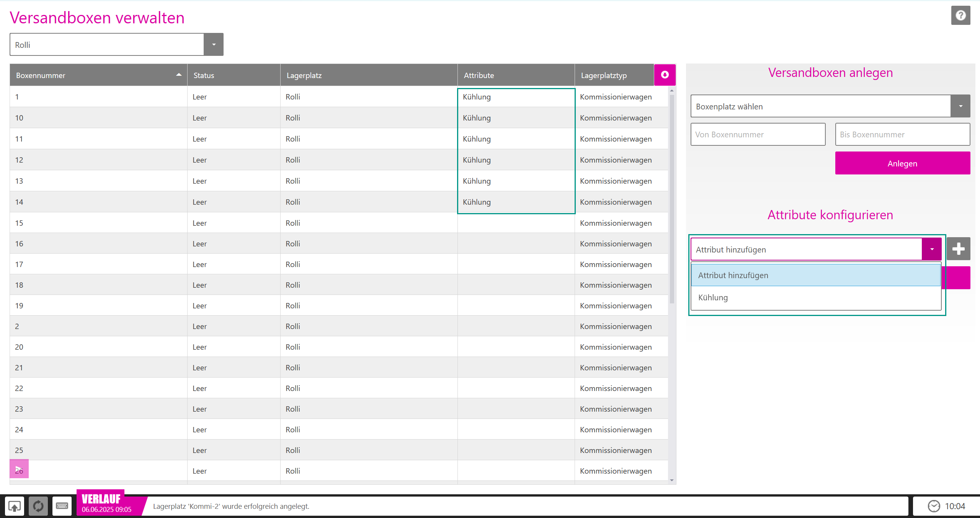This screenshot has height=518, width=980.
Task: Click the pink play arrow marker at row 26
Action: tap(19, 469)
